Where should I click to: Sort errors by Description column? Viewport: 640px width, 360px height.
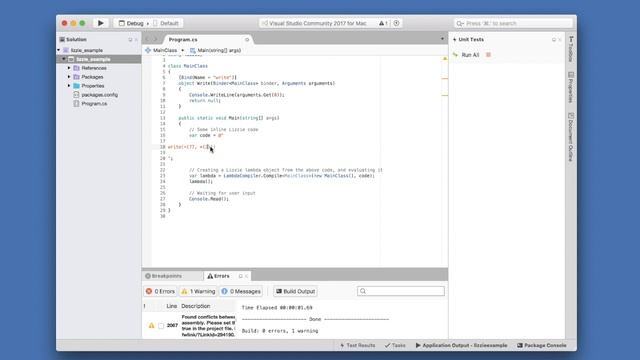pyautogui.click(x=196, y=306)
